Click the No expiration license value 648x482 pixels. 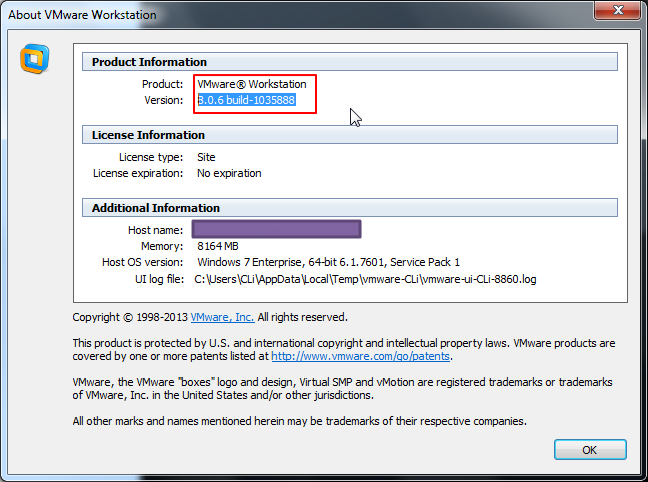pos(229,173)
